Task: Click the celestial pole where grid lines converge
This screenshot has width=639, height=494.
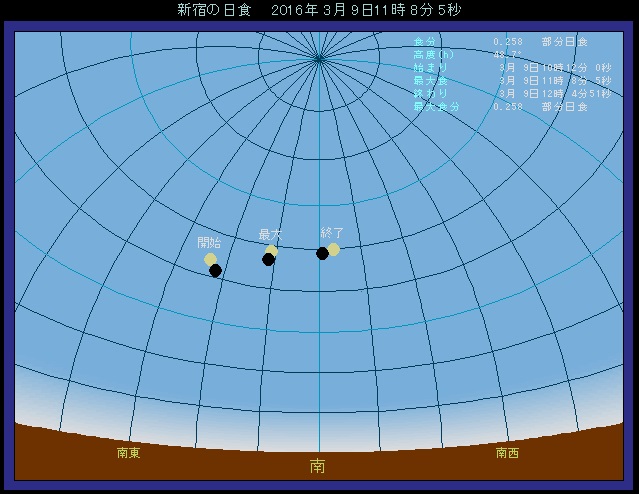Action: pos(319,60)
